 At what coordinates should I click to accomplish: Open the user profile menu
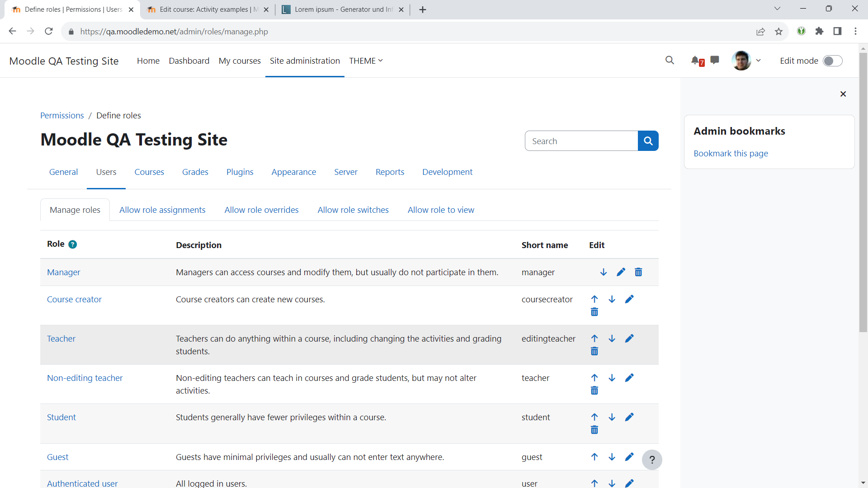[746, 61]
